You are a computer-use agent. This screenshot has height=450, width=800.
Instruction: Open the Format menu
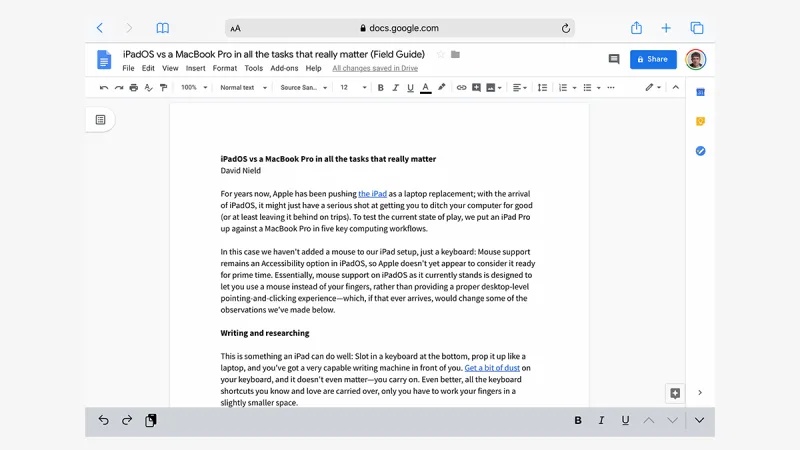pyautogui.click(x=224, y=68)
